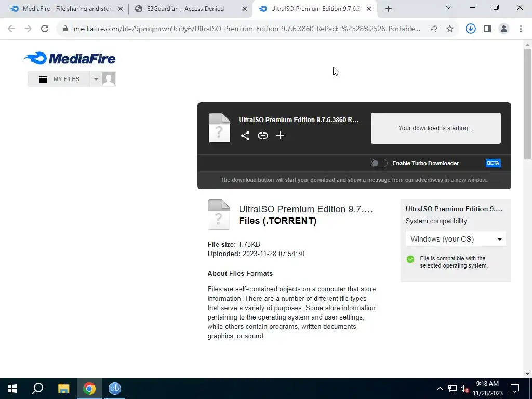Open Chrome three-dot menu
Screen dimensions: 532x399
(521, 29)
